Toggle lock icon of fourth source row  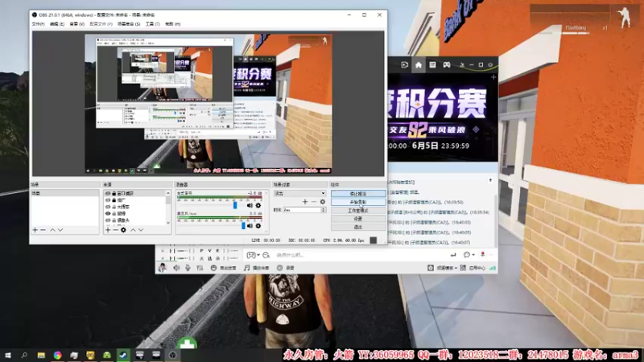(114, 213)
